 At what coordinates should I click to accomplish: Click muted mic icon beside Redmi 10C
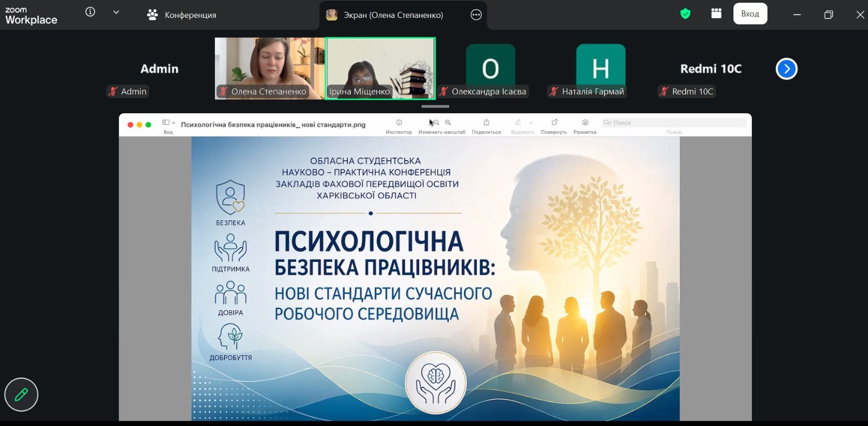pos(664,92)
